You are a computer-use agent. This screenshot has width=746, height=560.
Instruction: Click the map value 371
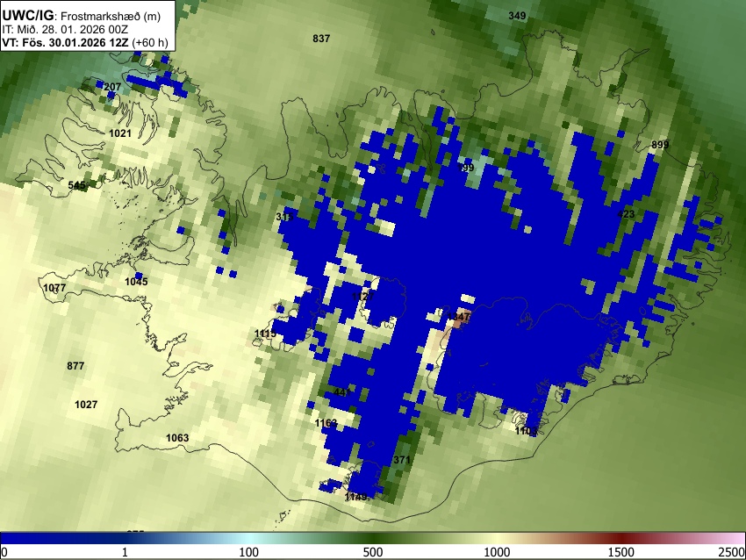click(402, 460)
